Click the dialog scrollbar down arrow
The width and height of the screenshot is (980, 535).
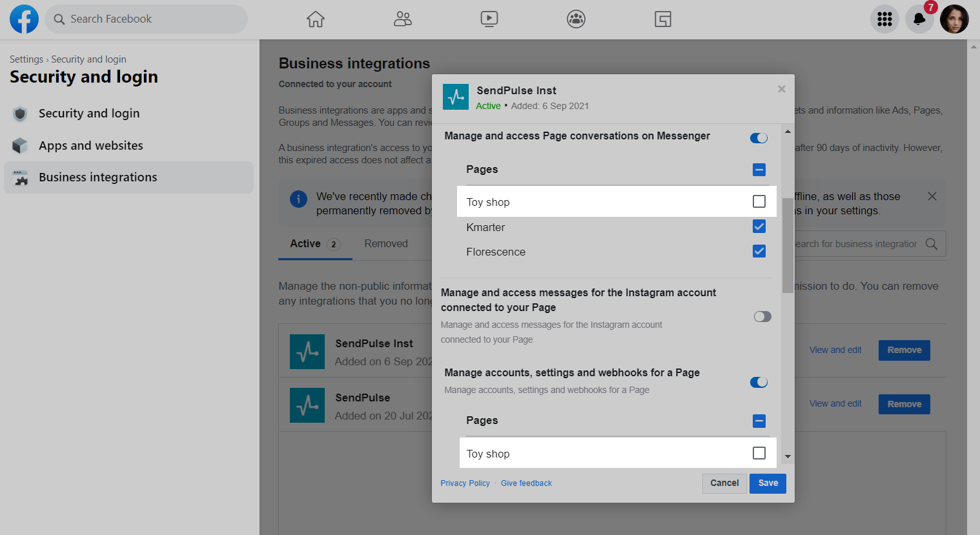pos(788,456)
